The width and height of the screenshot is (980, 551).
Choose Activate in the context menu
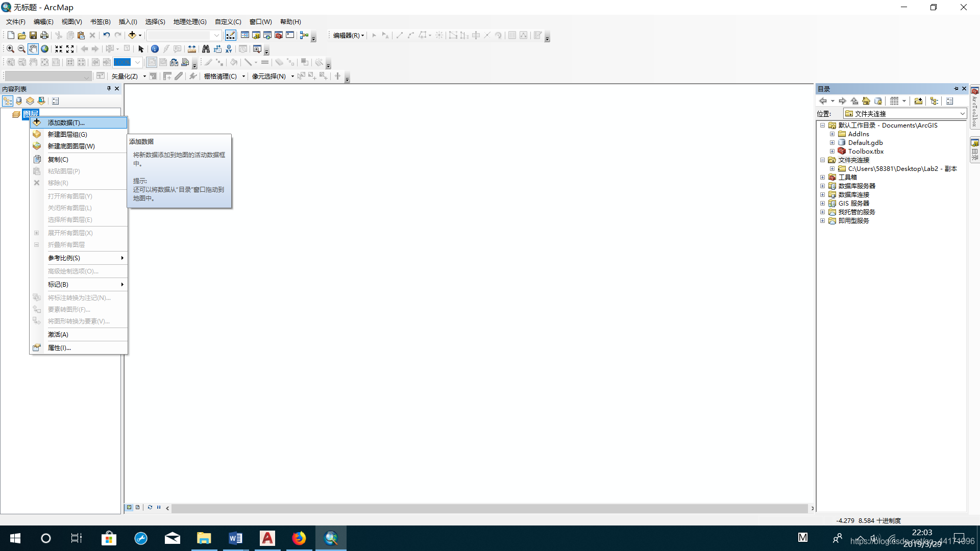pos(79,334)
